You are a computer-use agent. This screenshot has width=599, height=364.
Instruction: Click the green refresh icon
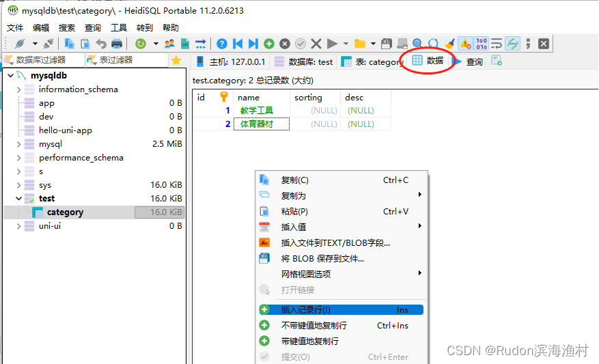tap(141, 44)
